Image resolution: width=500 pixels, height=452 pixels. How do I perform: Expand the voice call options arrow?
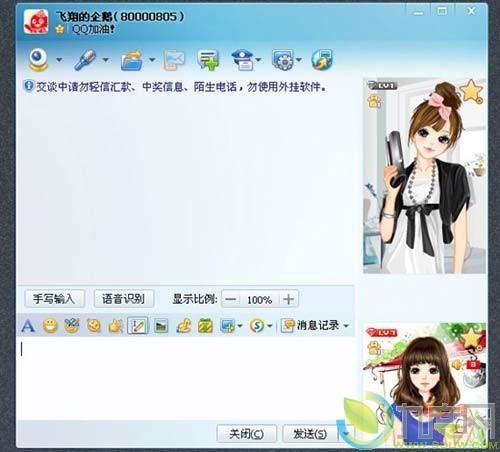106,60
